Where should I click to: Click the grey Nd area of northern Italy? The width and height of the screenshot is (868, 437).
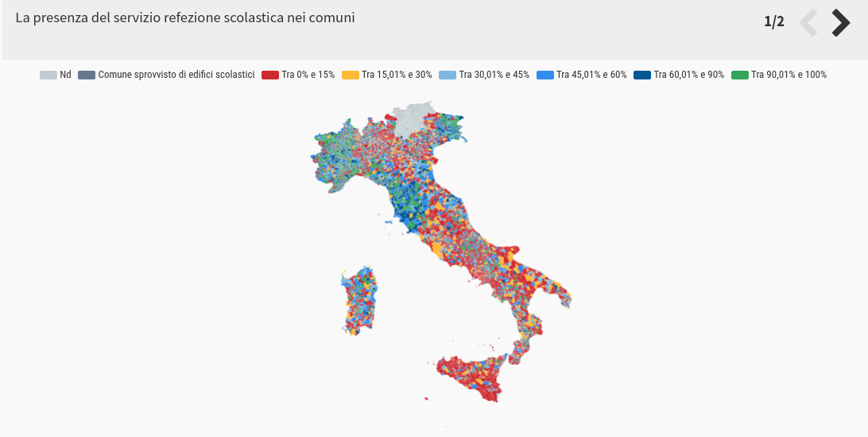[411, 118]
